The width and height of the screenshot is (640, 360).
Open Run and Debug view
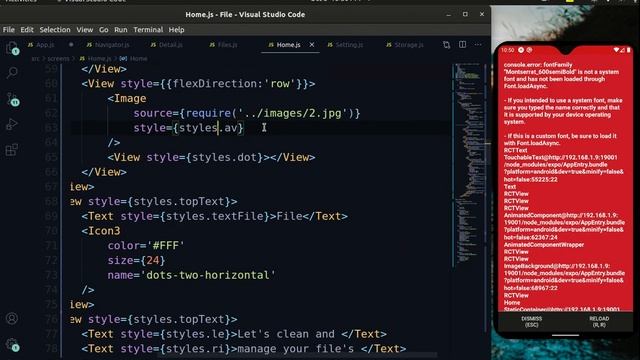point(12,124)
